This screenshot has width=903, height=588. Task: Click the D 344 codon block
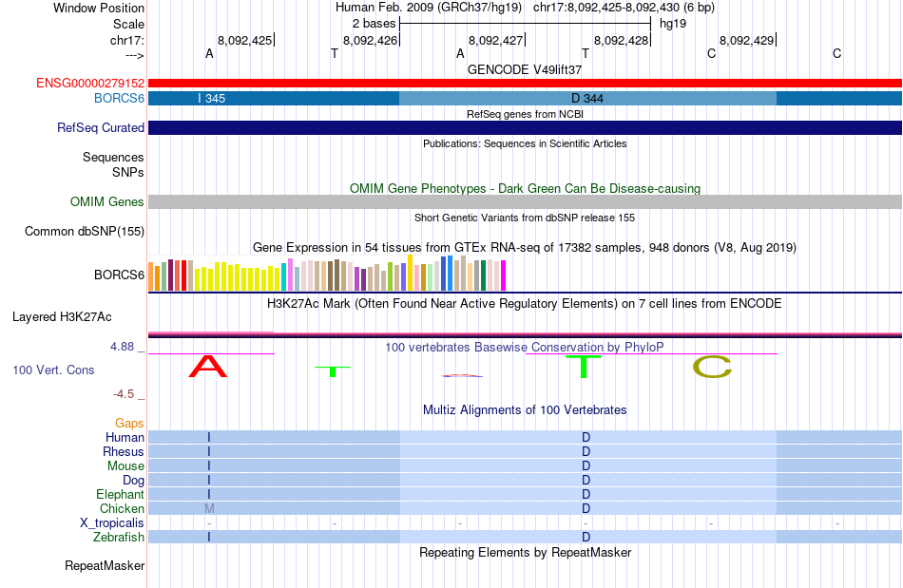(x=587, y=99)
